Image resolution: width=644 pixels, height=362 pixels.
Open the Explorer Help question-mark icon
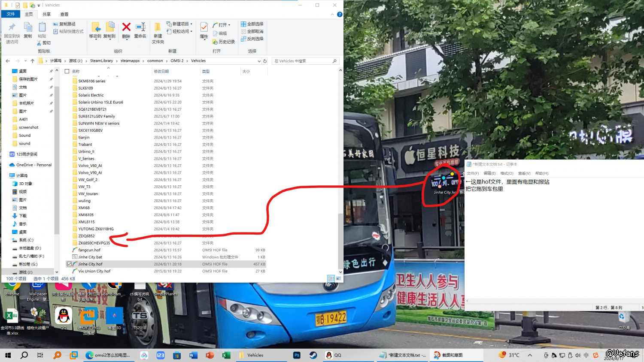(340, 14)
